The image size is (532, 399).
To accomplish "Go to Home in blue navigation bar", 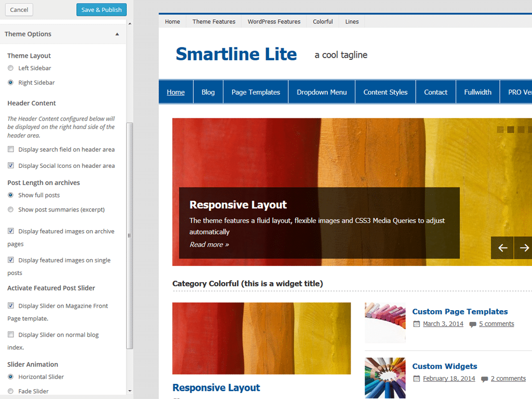I will pos(176,92).
